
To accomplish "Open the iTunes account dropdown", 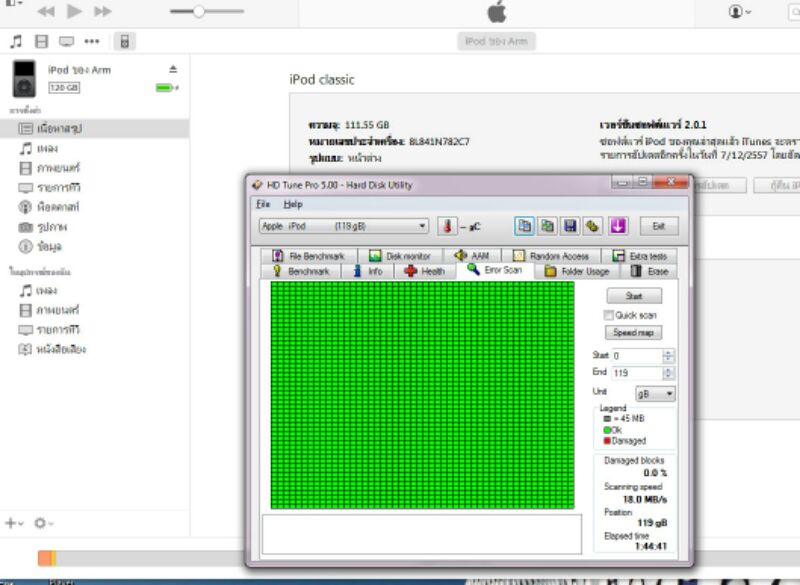I will (740, 11).
